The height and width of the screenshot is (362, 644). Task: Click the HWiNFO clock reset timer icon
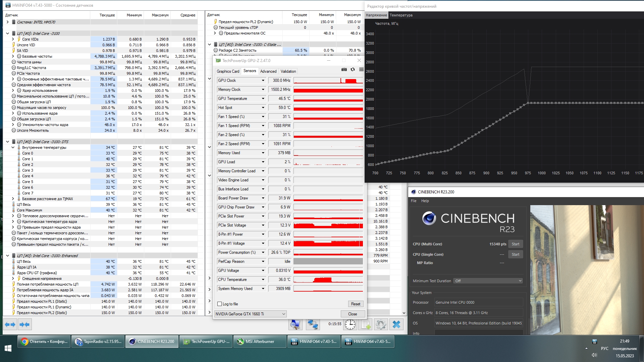350,324
